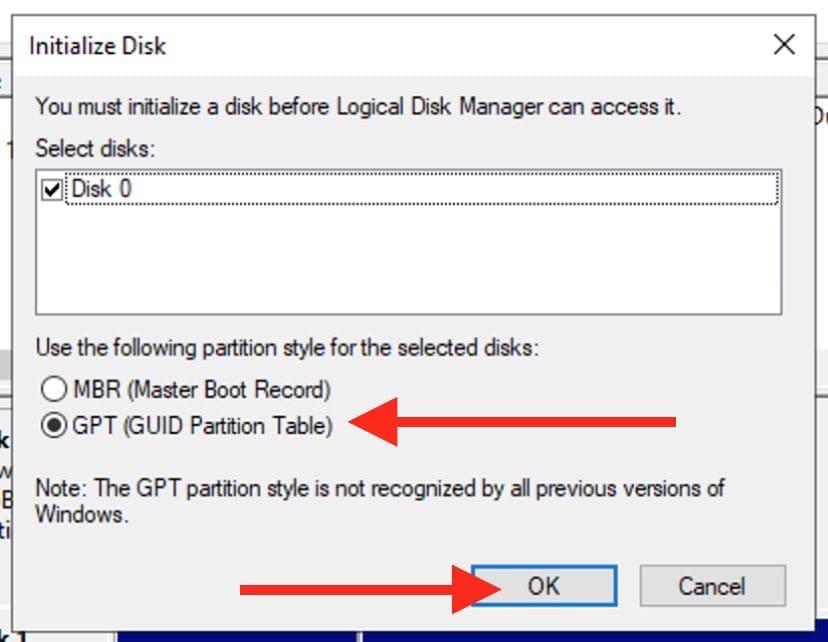Click empty space in the Select disks list

click(400, 260)
